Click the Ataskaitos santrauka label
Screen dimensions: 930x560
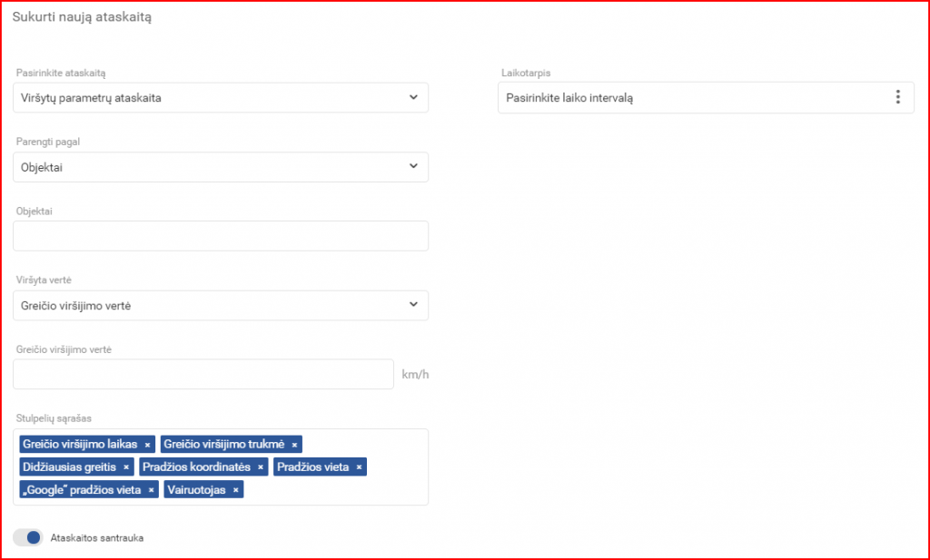tap(97, 538)
